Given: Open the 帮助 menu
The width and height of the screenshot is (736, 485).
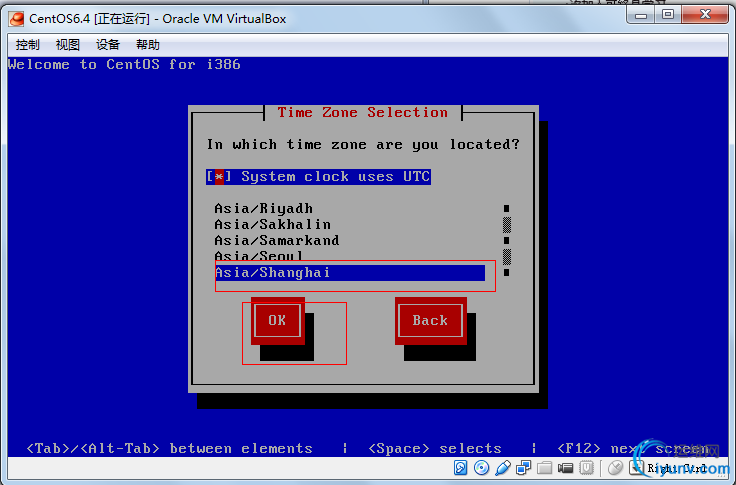Looking at the screenshot, I should pyautogui.click(x=148, y=45).
